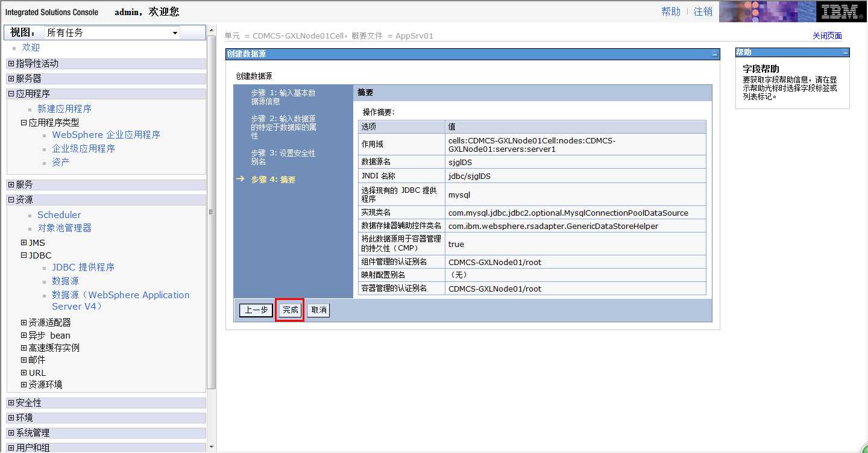
Task: Click the 字段帮助 heading
Action: pyautogui.click(x=761, y=69)
